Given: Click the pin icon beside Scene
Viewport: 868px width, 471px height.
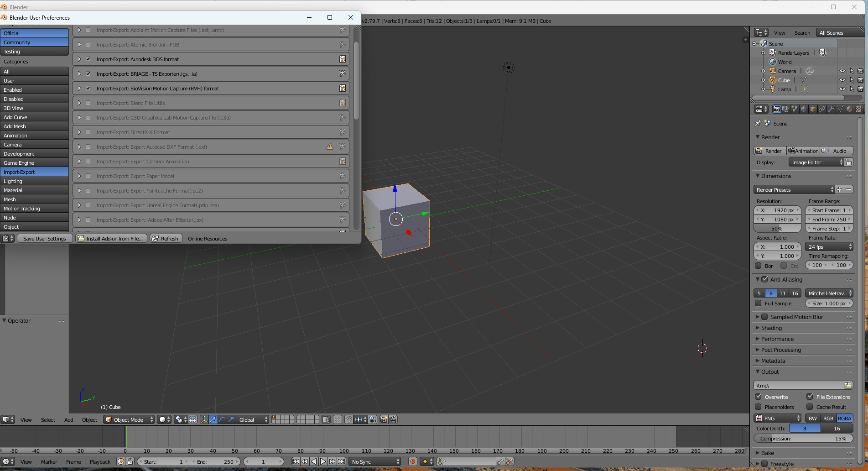Looking at the screenshot, I should coord(758,123).
